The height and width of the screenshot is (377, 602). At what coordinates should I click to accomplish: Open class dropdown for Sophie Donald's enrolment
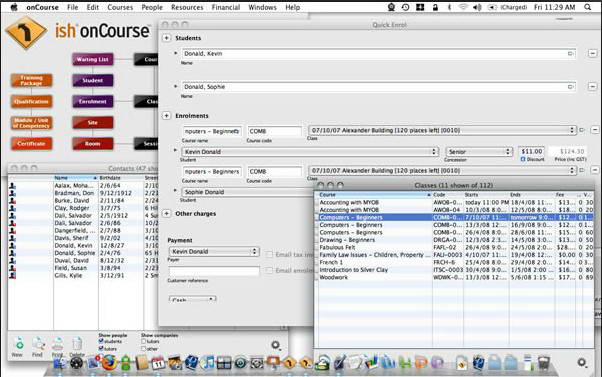click(442, 170)
